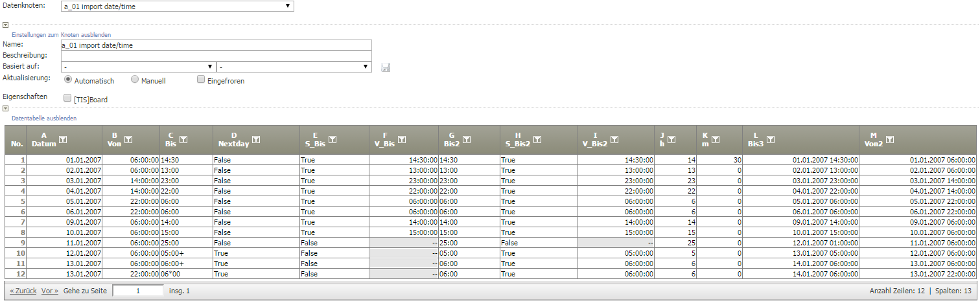Screen dimensions: 980x303
Task: Open filter for column H S_Bis2
Action: coord(538,139)
